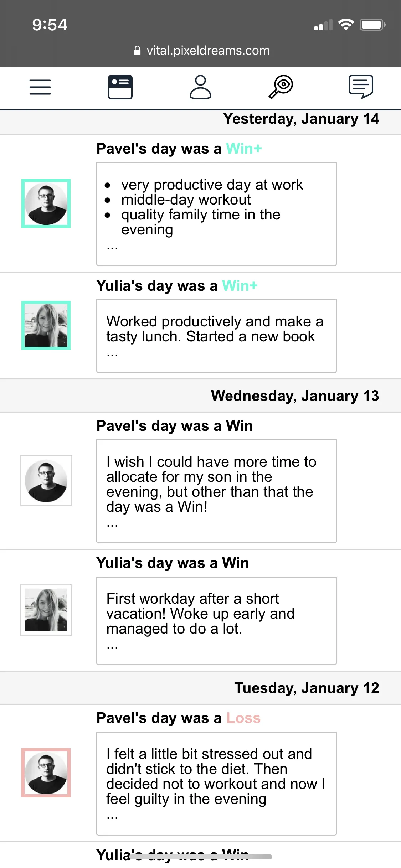Select "Pavel's day was a Loss" heading
Image resolution: width=401 pixels, height=868 pixels.
point(178,718)
